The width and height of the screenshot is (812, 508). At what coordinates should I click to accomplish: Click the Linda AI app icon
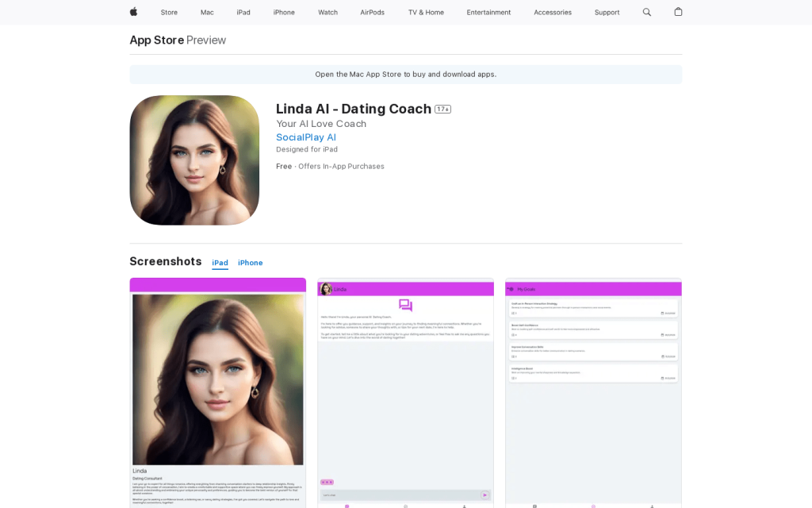(194, 160)
